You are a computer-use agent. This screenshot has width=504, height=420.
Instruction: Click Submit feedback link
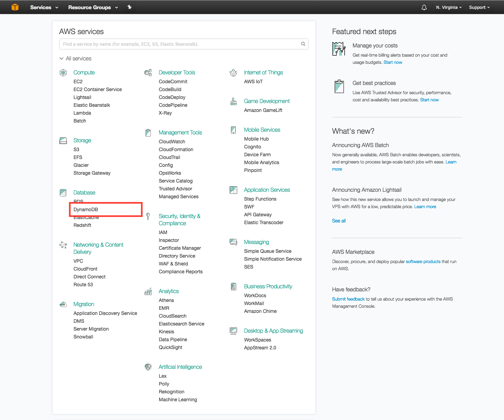point(348,299)
